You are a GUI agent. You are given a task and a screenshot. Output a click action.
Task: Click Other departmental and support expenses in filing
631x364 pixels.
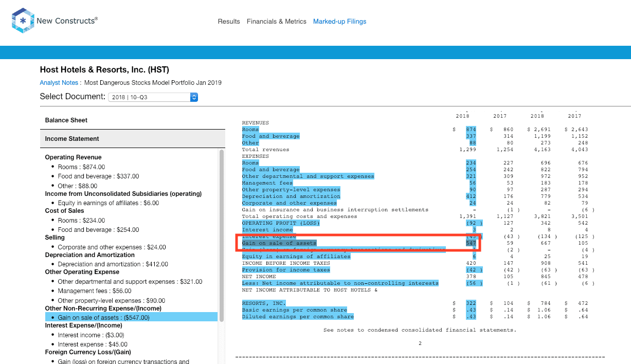(x=308, y=176)
